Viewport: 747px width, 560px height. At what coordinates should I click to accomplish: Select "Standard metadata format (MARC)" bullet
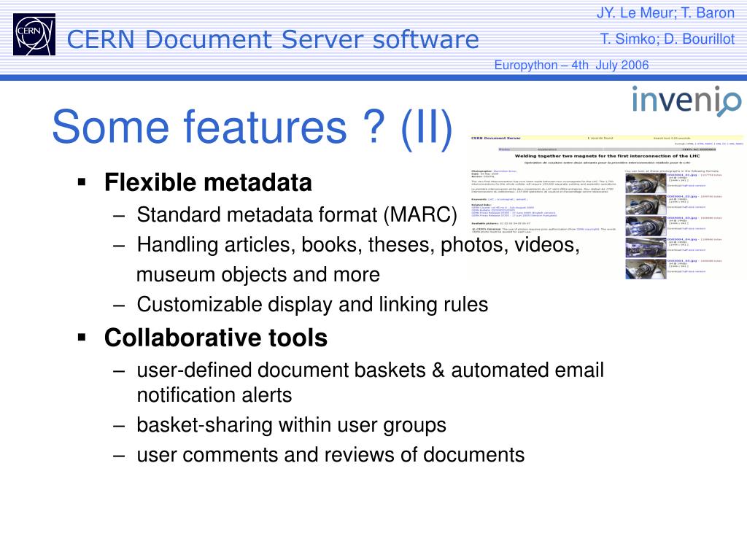(x=297, y=215)
